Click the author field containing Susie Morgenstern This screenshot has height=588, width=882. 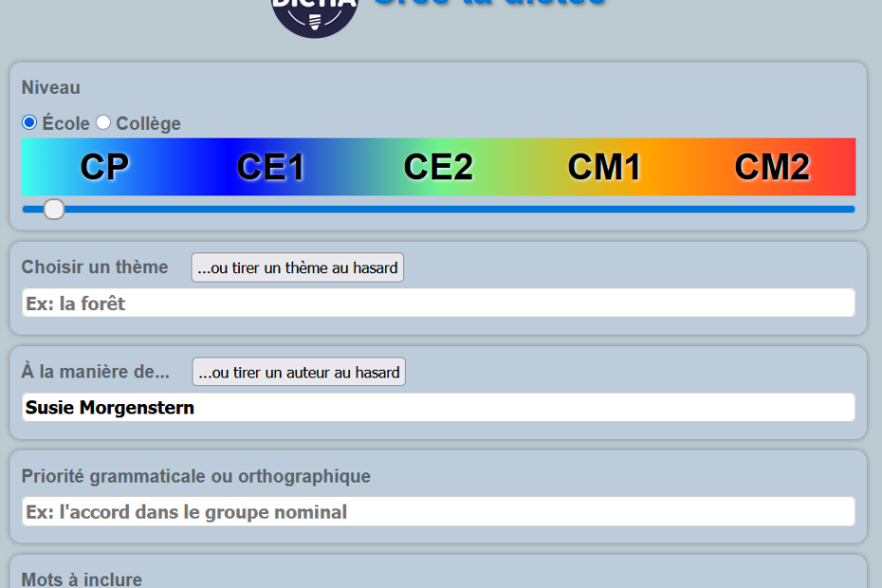pos(438,408)
